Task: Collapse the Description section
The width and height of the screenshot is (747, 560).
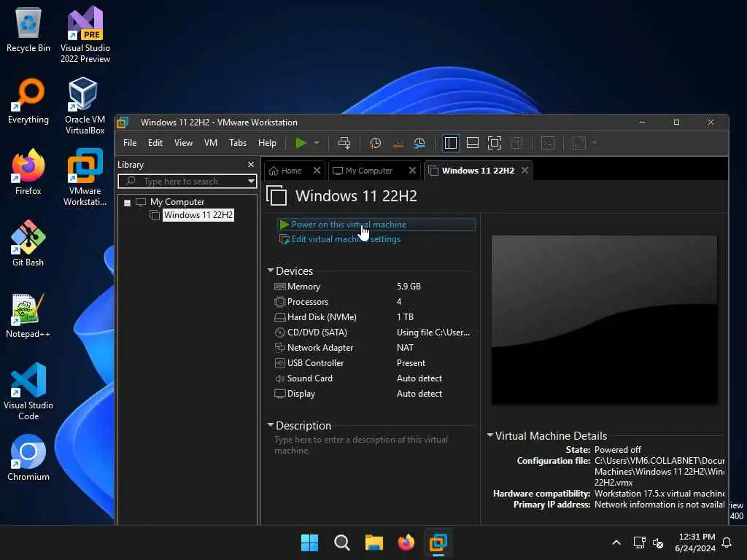Action: click(271, 425)
